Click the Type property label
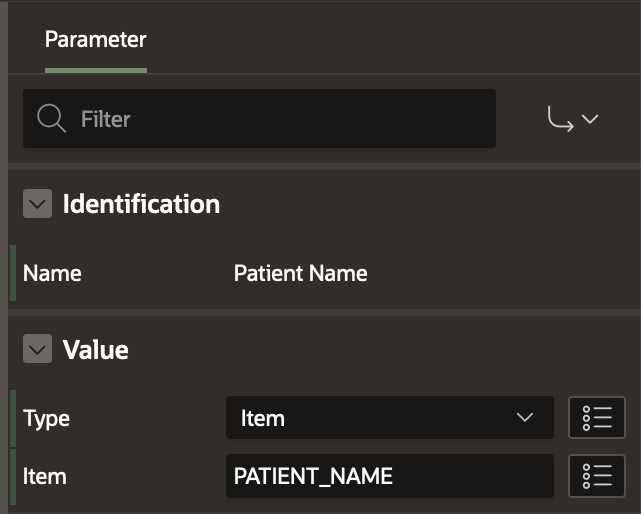 (x=46, y=418)
